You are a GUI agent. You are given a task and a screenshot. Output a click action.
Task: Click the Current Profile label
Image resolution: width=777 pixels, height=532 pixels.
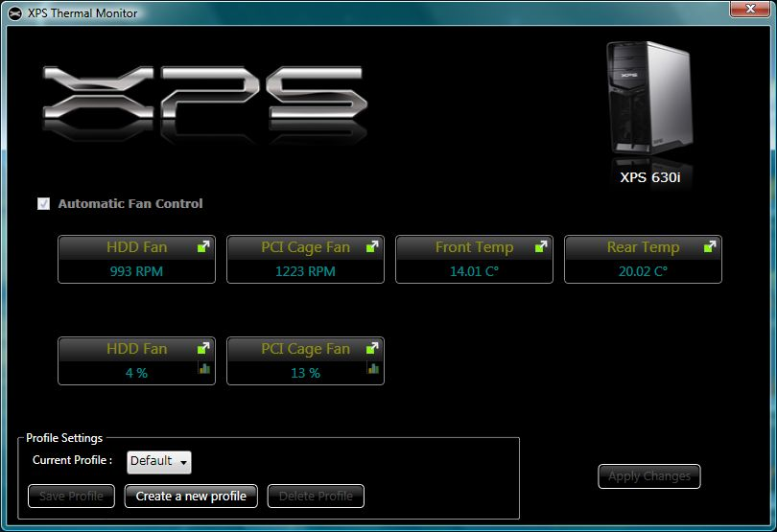(x=72, y=460)
